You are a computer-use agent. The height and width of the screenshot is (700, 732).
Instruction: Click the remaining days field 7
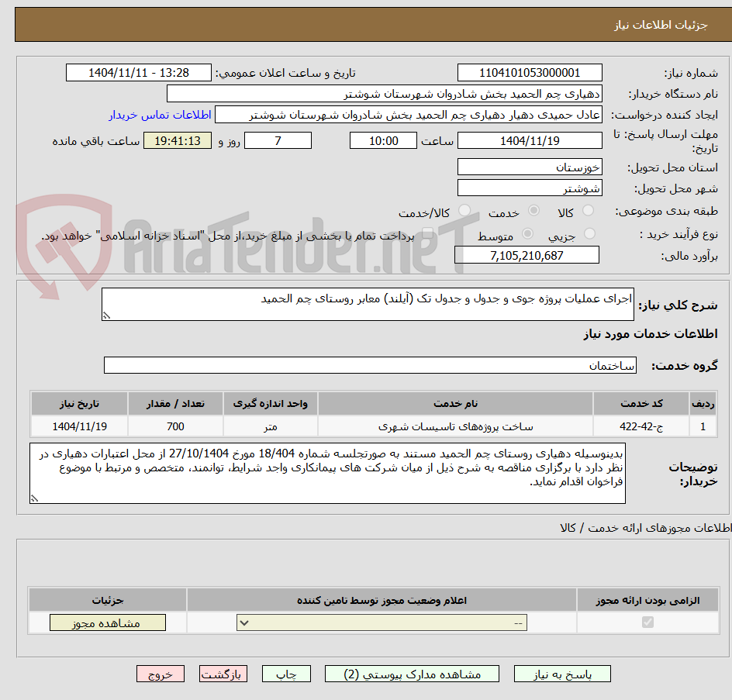(278, 140)
